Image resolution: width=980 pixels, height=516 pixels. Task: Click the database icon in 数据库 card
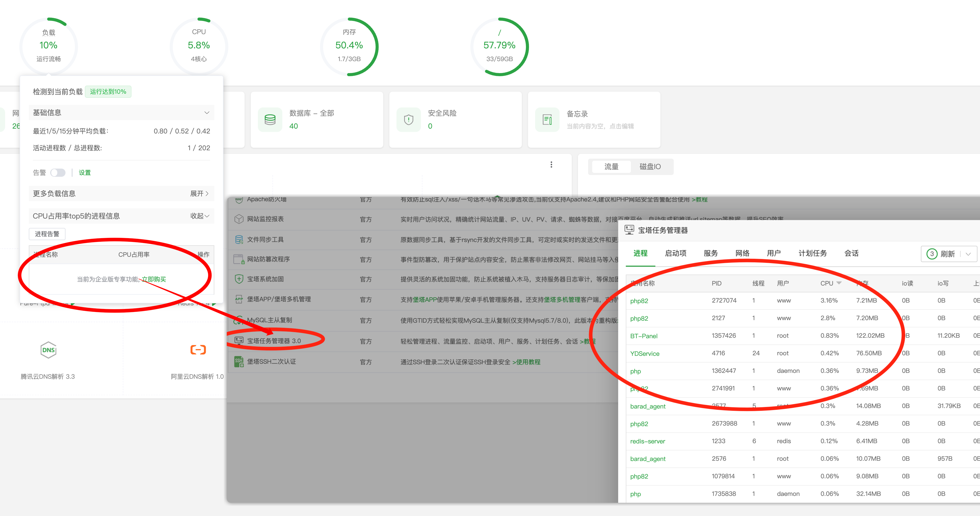coord(270,120)
